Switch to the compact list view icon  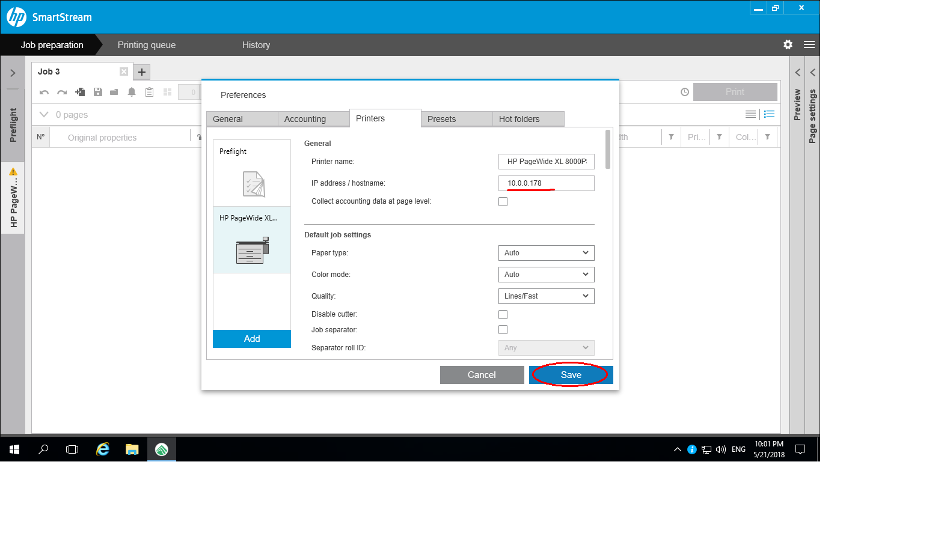point(750,114)
